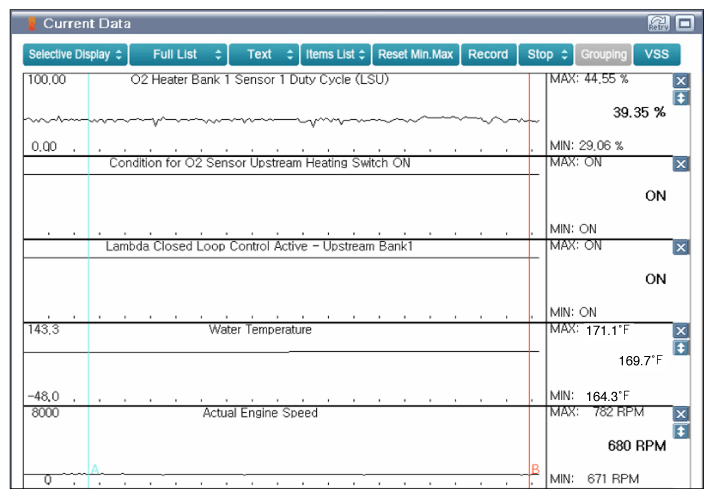
Task: Click the VSS button
Action: 656,54
